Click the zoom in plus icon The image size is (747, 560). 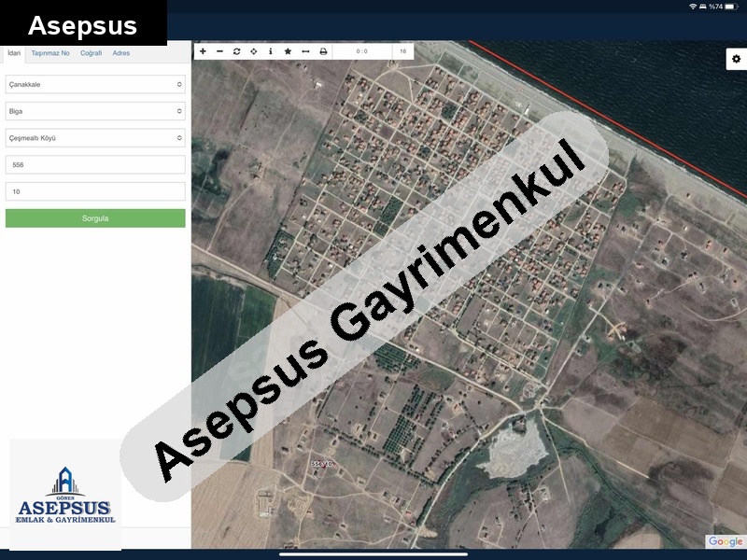(x=204, y=51)
